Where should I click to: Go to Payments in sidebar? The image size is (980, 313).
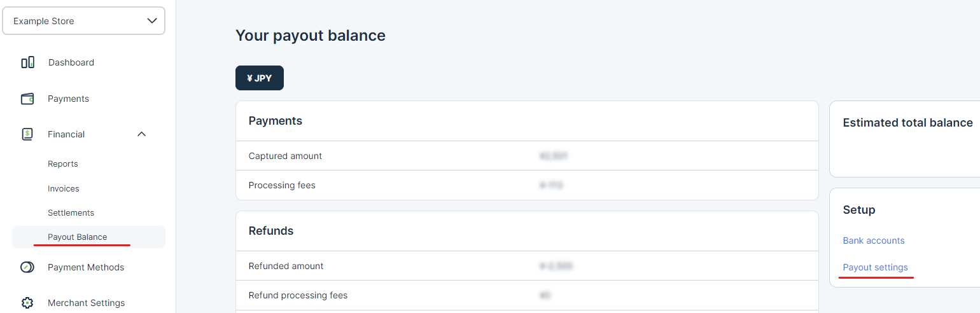(68, 99)
